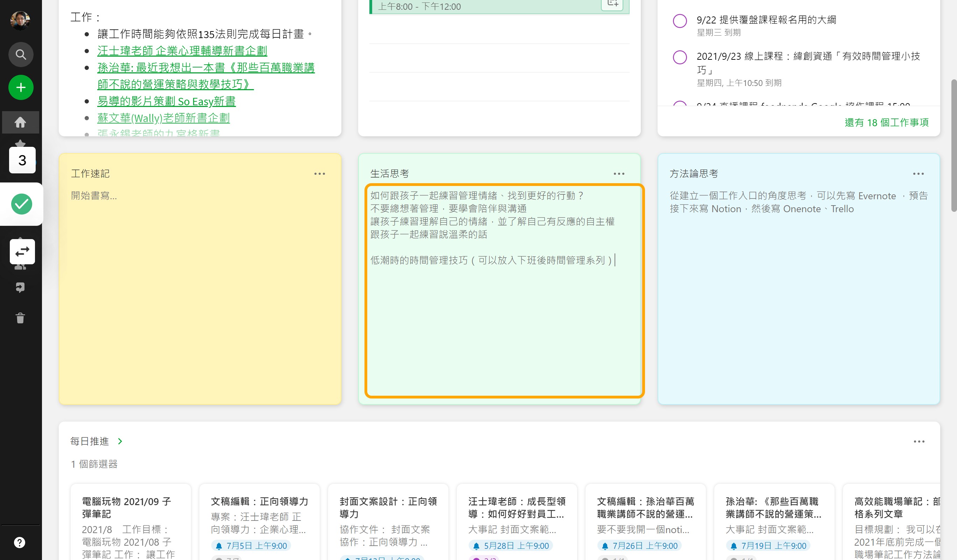957x560 pixels.
Task: Click the 1 個篩選器 filter label
Action: pos(94,464)
